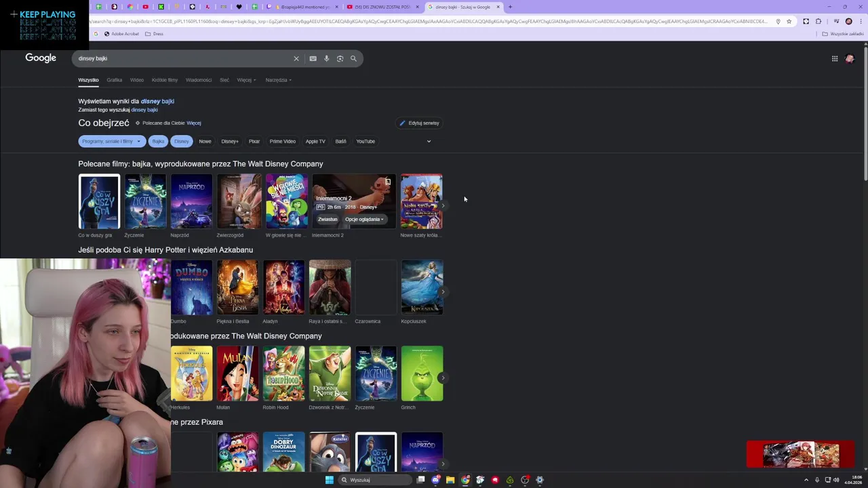Submit search with magnifier icon
Image resolution: width=868 pixels, height=488 pixels.
[x=353, y=58]
